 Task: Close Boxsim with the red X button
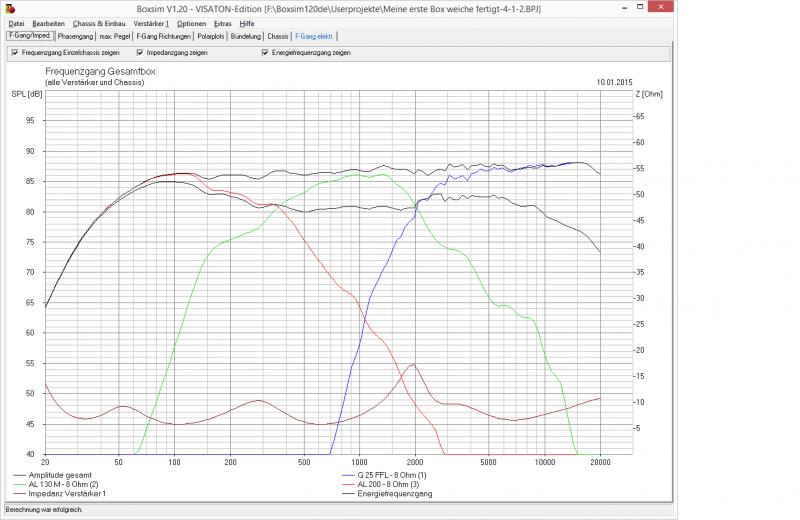[x=661, y=7]
